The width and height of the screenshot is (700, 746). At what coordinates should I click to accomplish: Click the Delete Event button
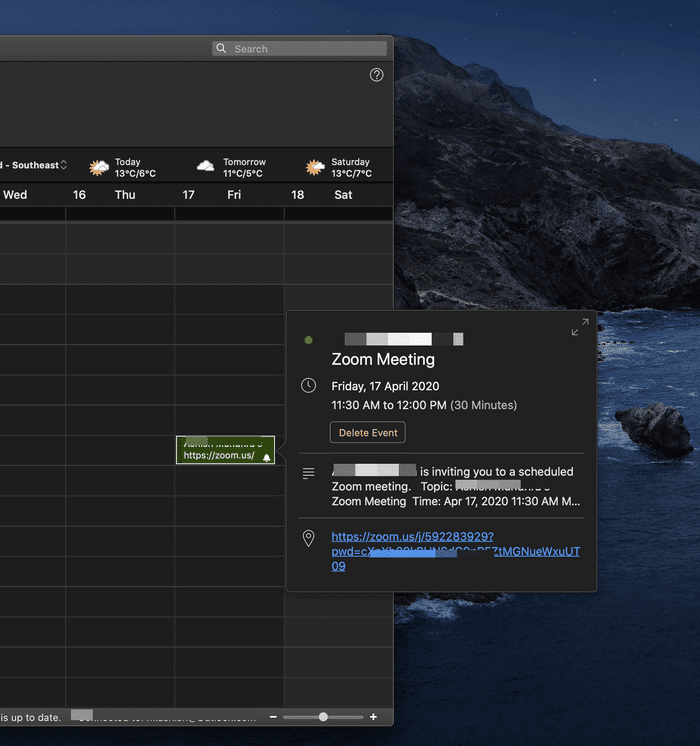[368, 432]
